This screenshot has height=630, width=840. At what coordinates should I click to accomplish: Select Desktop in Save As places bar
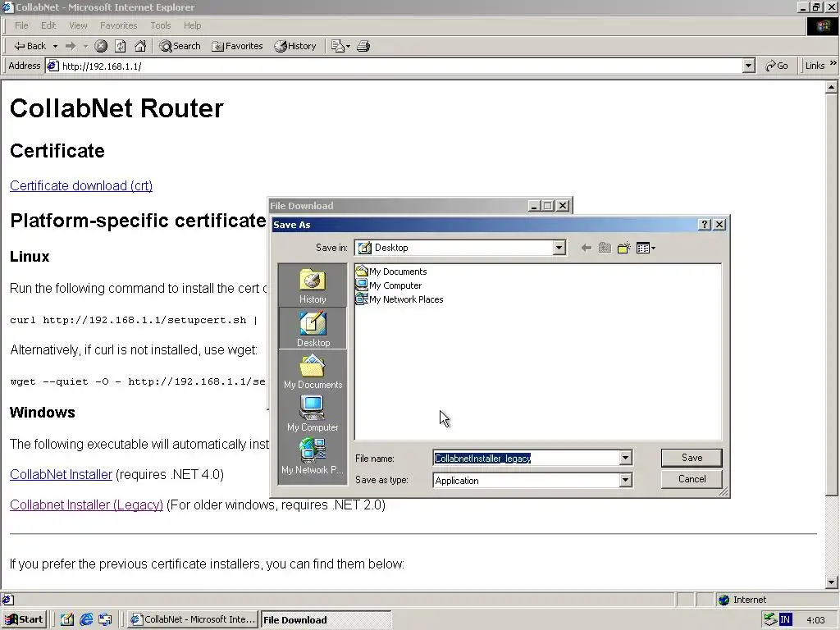[x=313, y=329]
